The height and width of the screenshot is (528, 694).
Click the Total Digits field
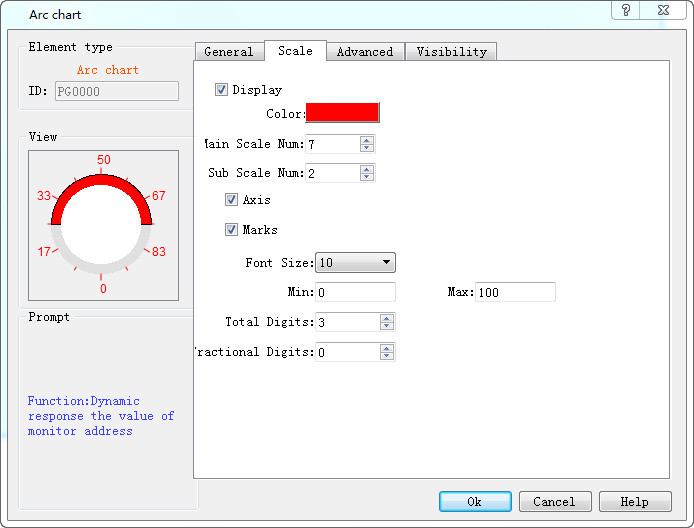(x=347, y=322)
